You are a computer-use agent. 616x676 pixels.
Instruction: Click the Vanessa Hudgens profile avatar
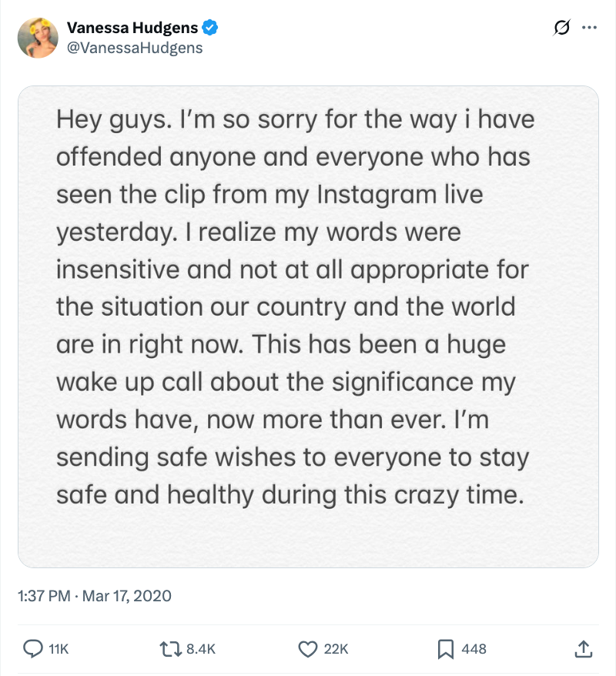pyautogui.click(x=38, y=38)
